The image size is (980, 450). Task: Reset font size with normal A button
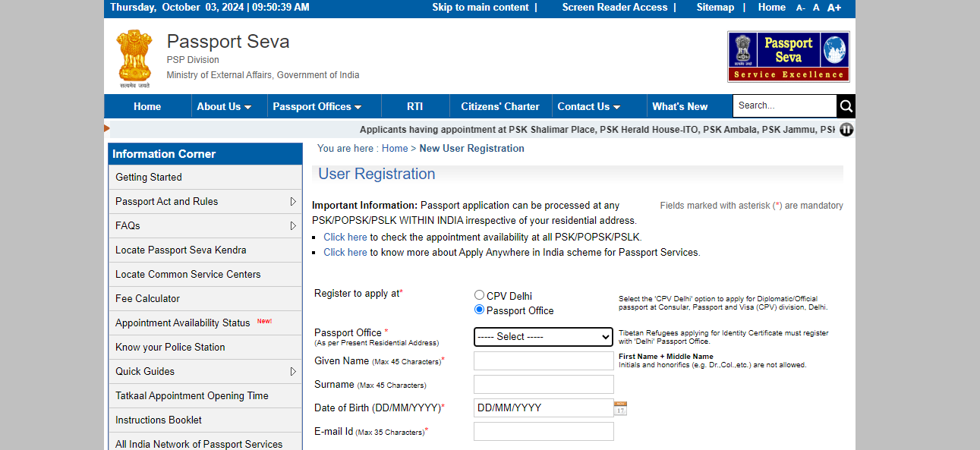(x=816, y=8)
